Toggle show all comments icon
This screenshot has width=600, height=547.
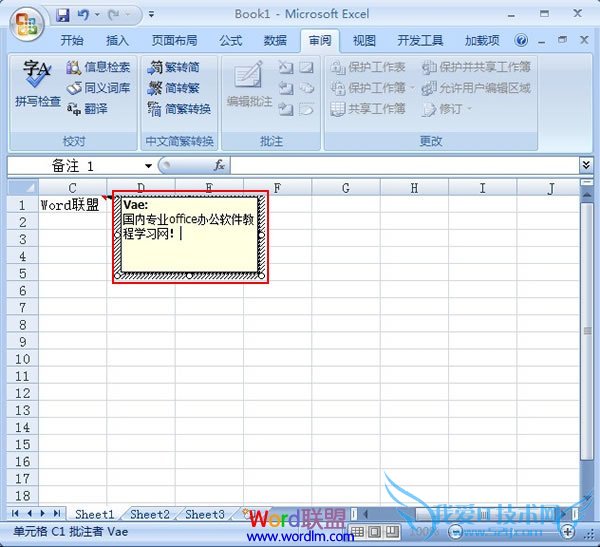point(306,88)
